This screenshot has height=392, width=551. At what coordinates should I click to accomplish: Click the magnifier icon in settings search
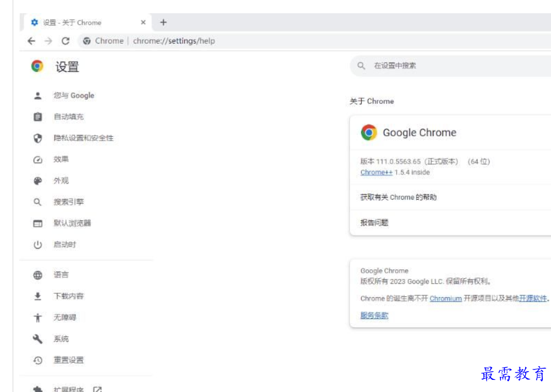click(x=361, y=66)
